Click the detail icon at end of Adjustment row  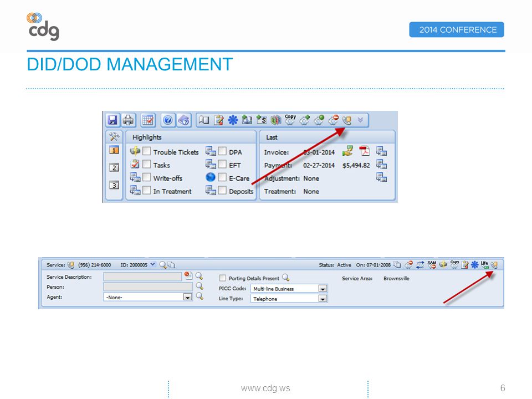tap(381, 177)
